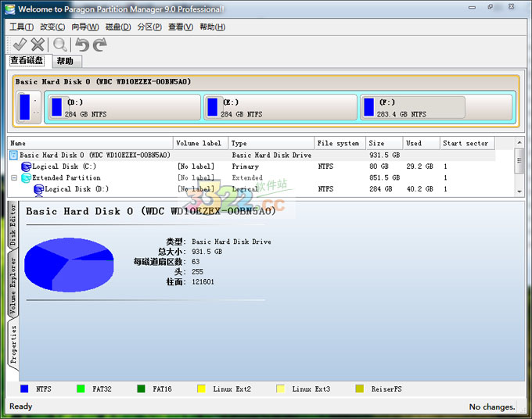Click the disk map header Basic Hard Disk 0

(103, 82)
